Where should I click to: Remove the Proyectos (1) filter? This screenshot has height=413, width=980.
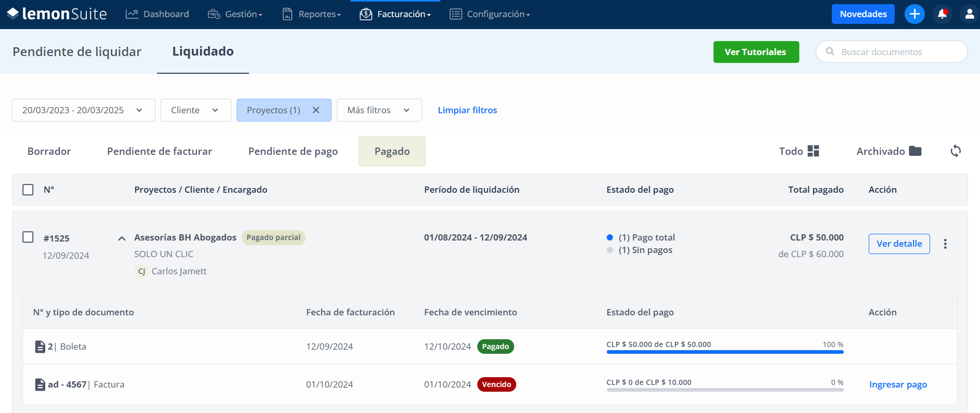point(316,110)
